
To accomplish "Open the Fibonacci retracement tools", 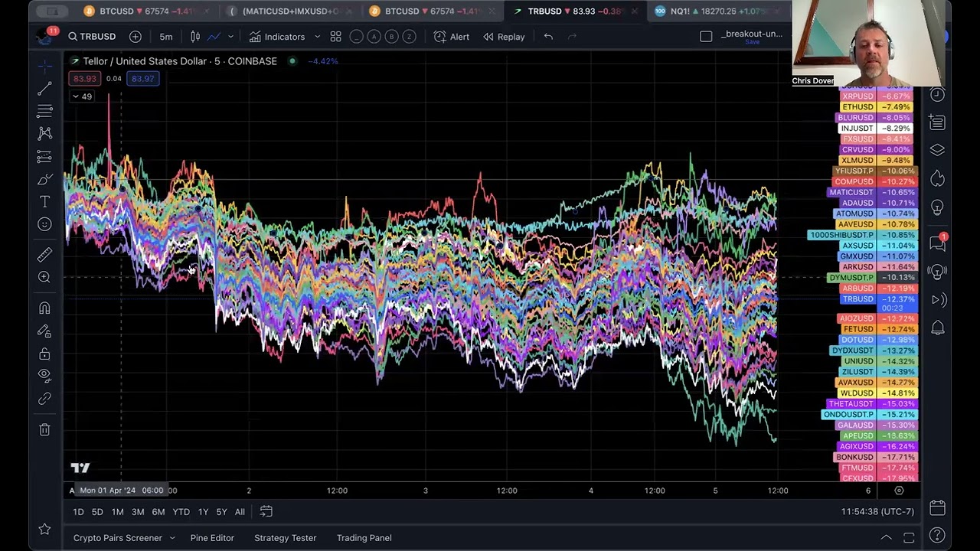I will pos(44,111).
